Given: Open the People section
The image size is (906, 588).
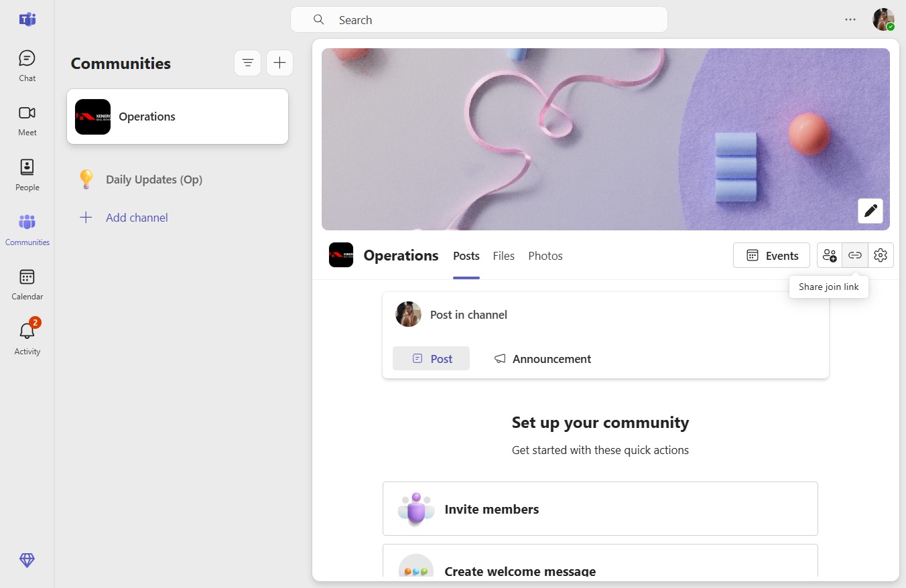Looking at the screenshot, I should coord(27,175).
